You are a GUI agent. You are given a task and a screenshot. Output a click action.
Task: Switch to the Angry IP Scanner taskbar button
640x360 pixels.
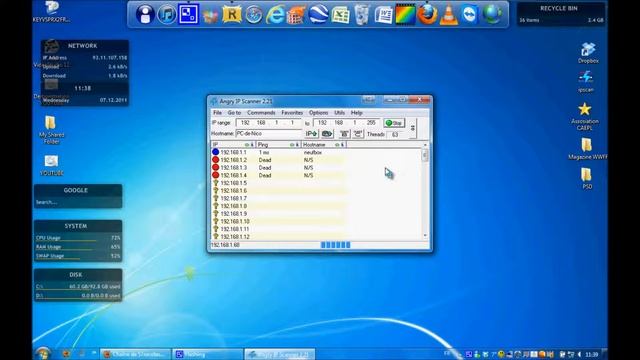280,354
